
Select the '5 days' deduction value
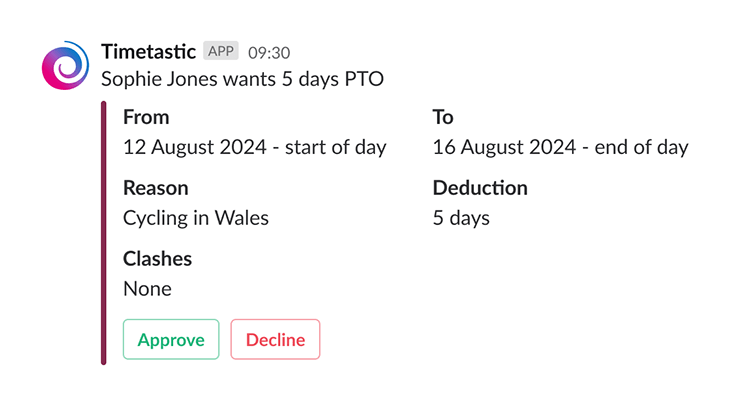[x=461, y=217]
